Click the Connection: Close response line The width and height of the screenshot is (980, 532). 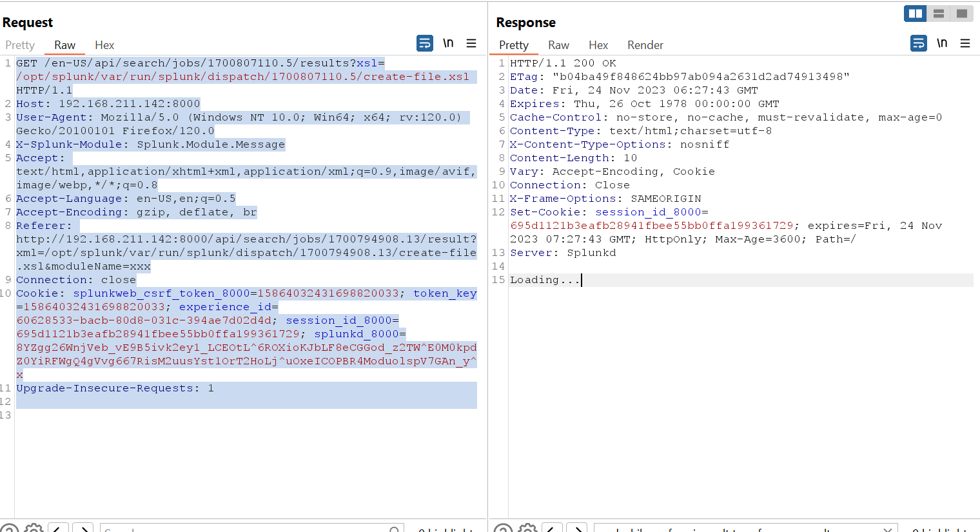(570, 185)
